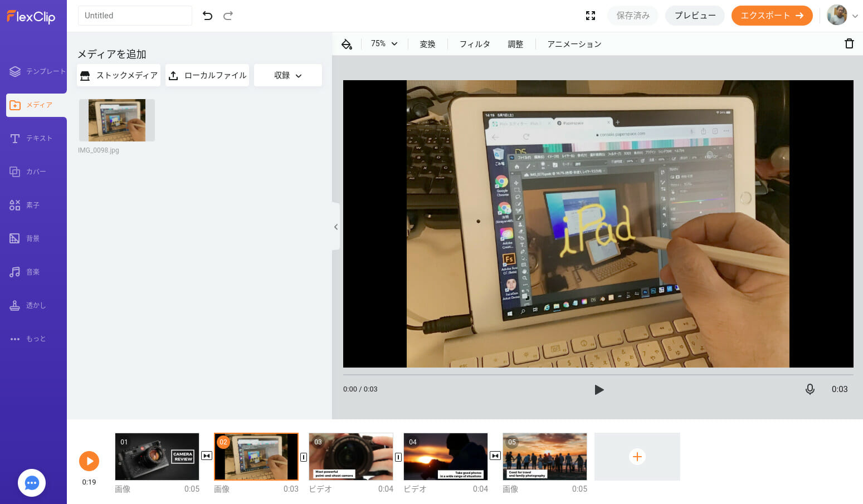Viewport: 863px width, 504px height.
Task: Open the テンプレート templates tab
Action: [37, 71]
